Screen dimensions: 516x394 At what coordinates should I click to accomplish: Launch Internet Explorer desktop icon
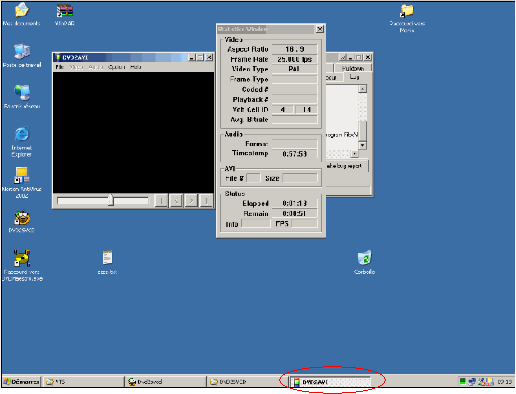[x=22, y=134]
